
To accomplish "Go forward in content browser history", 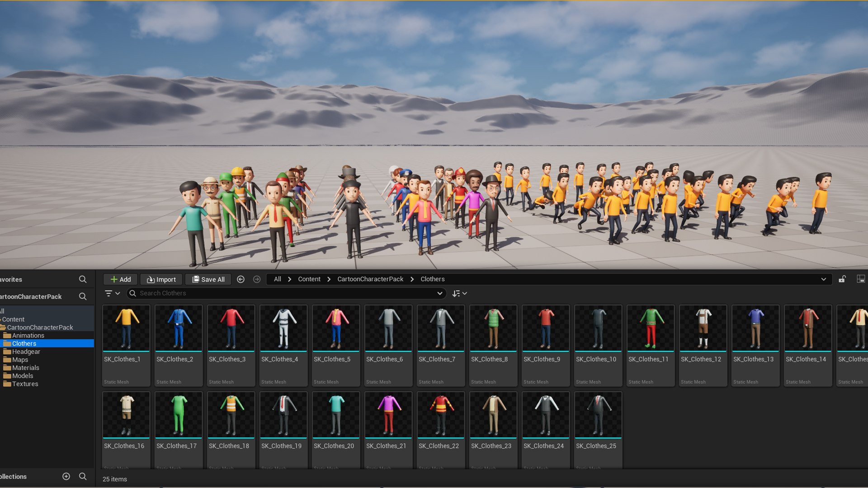I will (x=257, y=279).
